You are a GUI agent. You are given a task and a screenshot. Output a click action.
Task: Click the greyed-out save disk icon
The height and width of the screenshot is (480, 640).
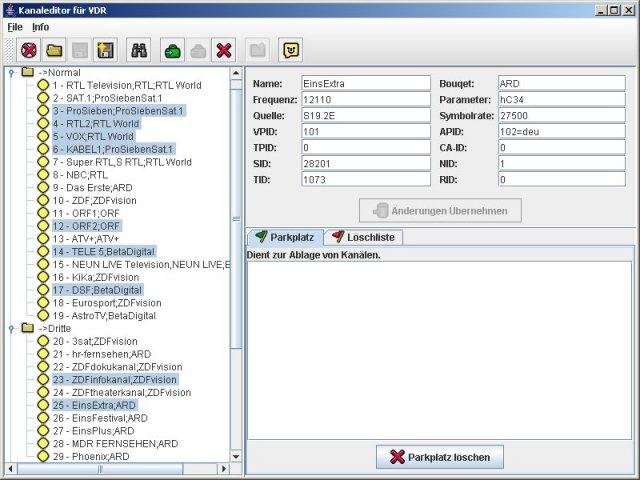click(x=80, y=51)
